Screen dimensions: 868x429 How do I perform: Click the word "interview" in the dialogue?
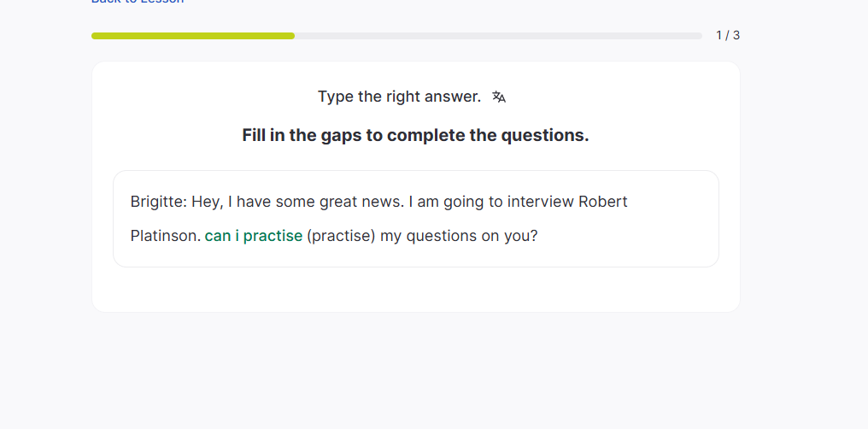(540, 203)
